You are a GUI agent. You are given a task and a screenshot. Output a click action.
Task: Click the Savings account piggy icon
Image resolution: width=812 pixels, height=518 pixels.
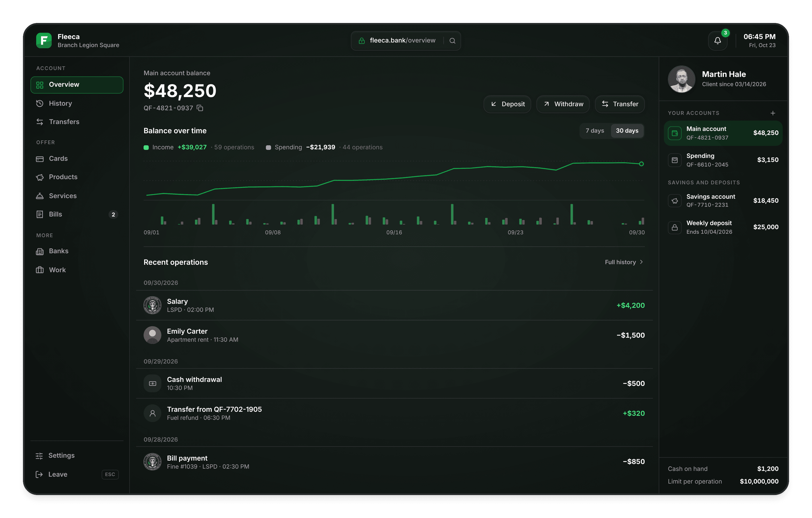pos(674,201)
